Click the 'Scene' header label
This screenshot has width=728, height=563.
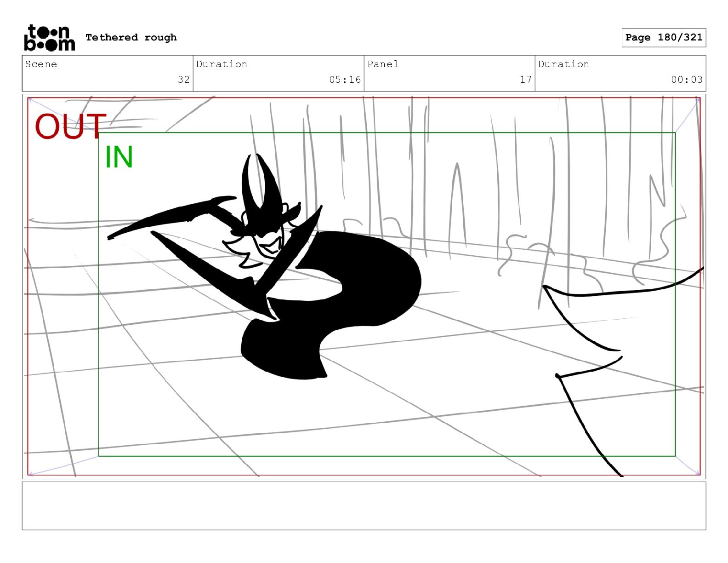tap(41, 64)
